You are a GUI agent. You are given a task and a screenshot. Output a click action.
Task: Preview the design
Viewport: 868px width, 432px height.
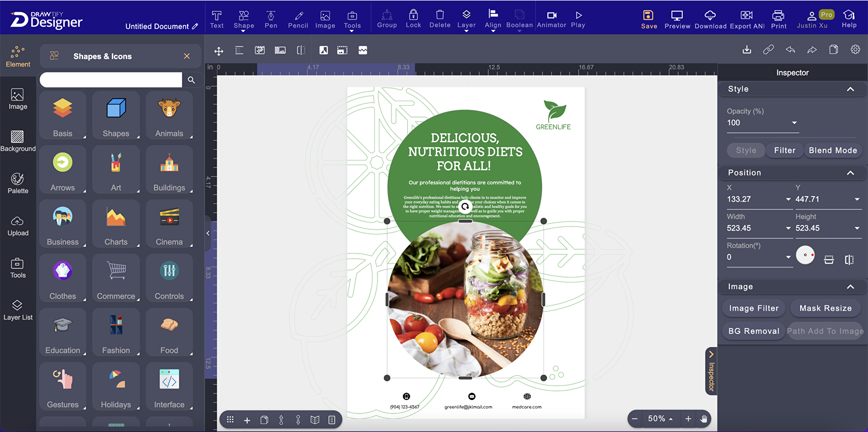coord(677,20)
